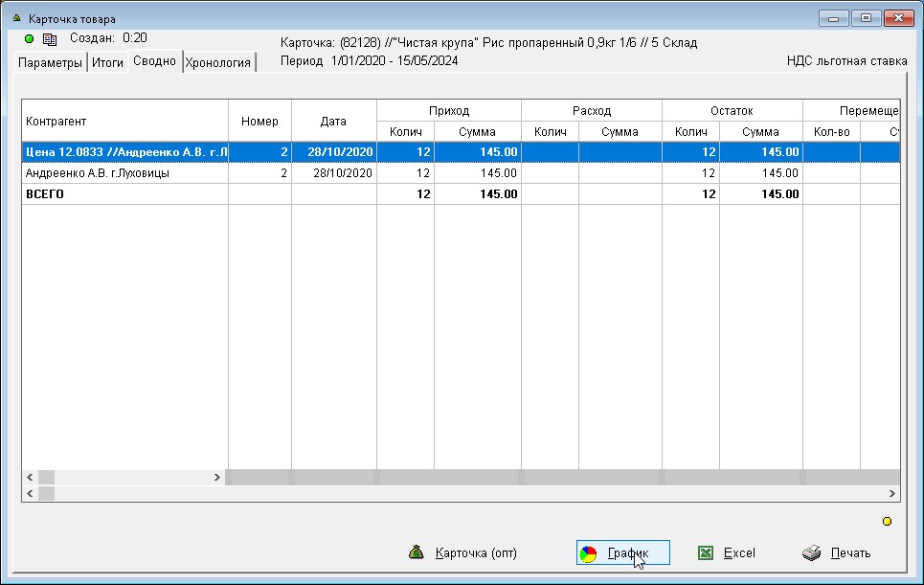Click the money bag Карточка (опт) icon
Screen dimensions: 924x585
coord(416,552)
